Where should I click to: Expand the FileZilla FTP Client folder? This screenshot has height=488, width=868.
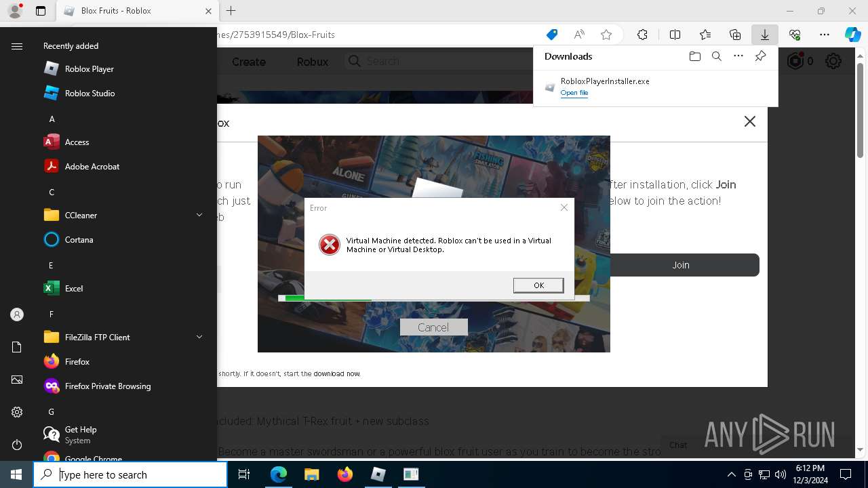tap(122, 337)
